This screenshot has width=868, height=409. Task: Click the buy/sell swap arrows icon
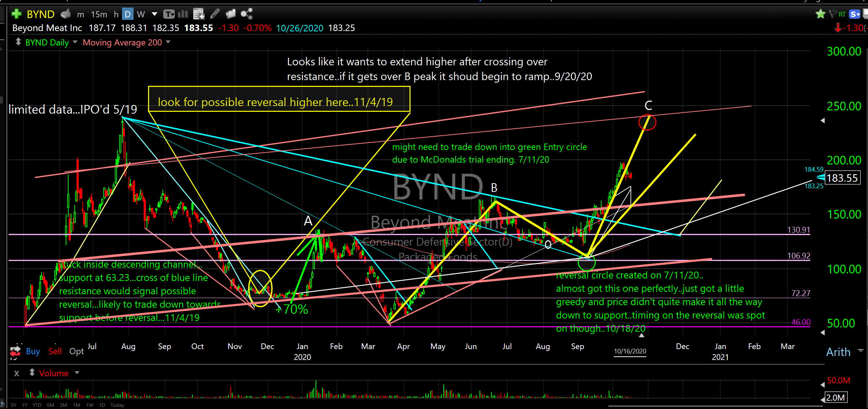(16, 351)
